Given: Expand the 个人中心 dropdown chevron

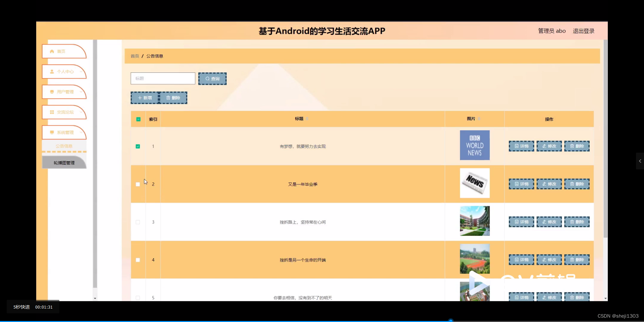Looking at the screenshot, I should [x=82, y=71].
